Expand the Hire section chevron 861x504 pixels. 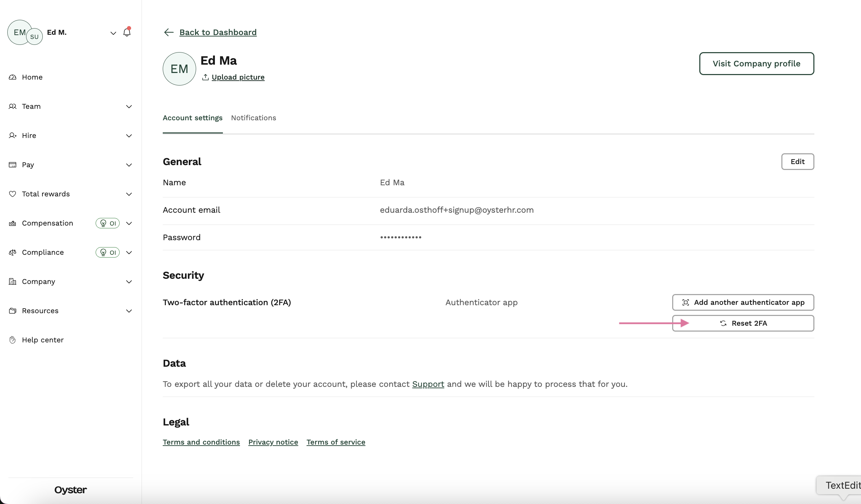tap(129, 136)
